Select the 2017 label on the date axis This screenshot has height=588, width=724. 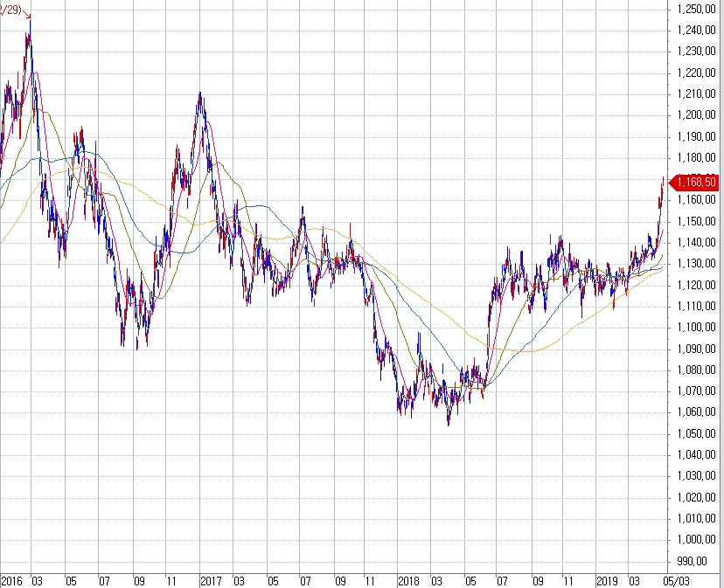(211, 580)
